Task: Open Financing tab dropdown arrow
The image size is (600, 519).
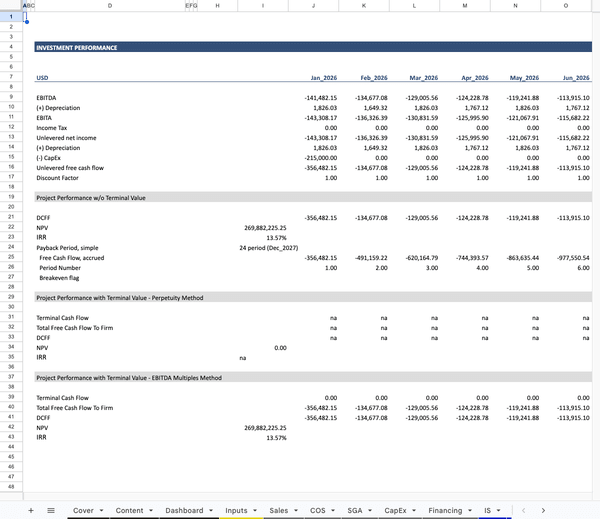Action: [x=470, y=511]
